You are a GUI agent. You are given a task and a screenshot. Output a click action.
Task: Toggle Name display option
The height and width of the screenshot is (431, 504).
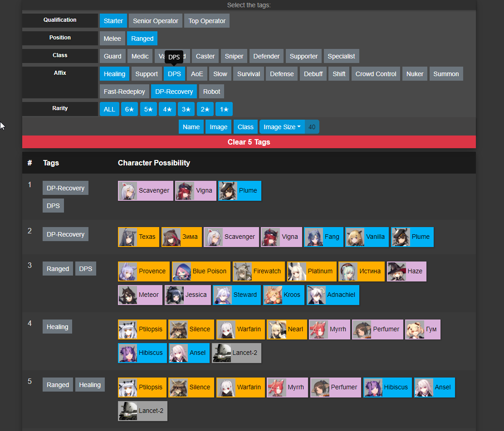tap(191, 127)
